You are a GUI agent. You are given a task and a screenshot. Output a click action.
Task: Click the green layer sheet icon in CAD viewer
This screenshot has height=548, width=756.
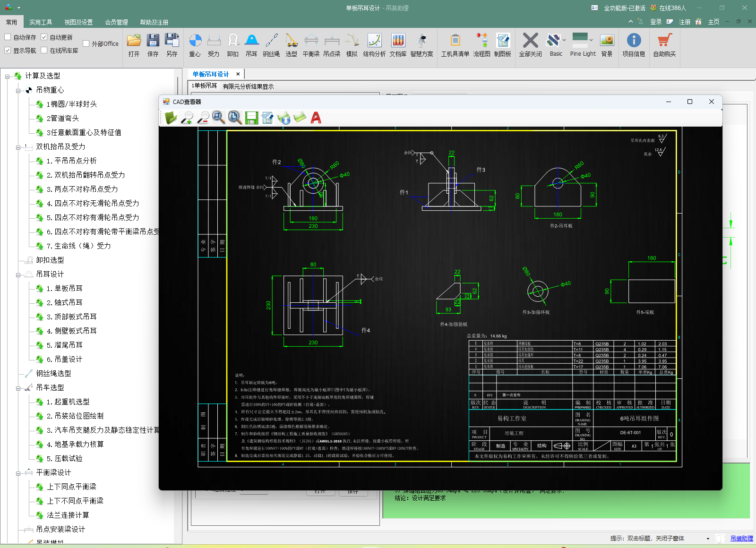pos(300,118)
